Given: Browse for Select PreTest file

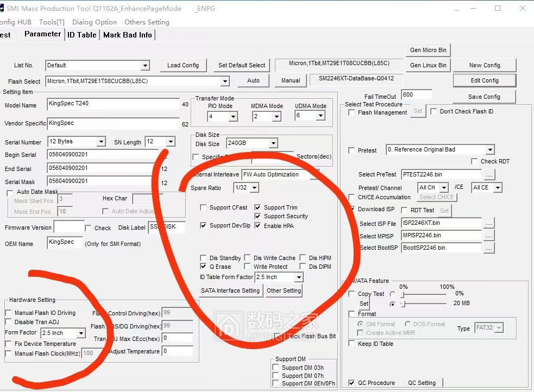Looking at the screenshot, I should click(489, 175).
